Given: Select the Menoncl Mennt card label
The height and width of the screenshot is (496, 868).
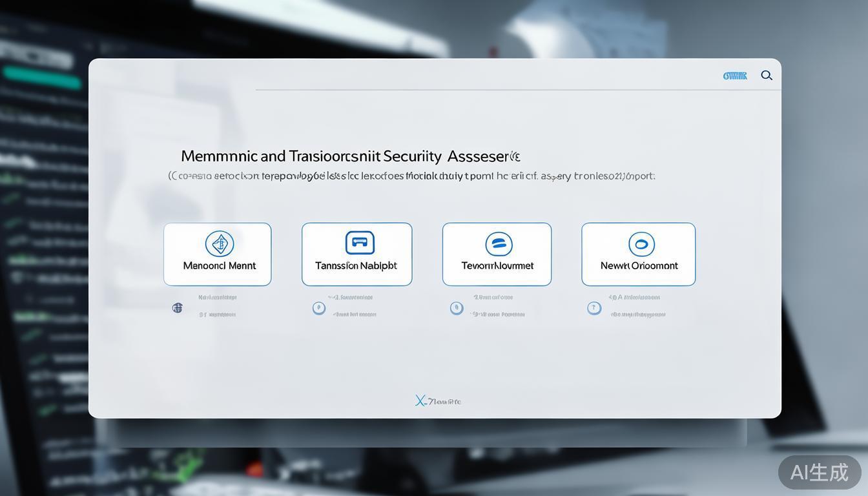Looking at the screenshot, I should click(220, 265).
